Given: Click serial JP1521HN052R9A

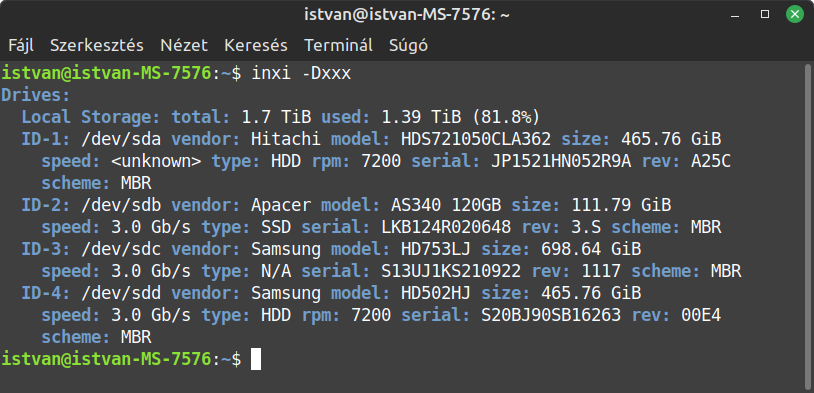Looking at the screenshot, I should click(561, 161).
